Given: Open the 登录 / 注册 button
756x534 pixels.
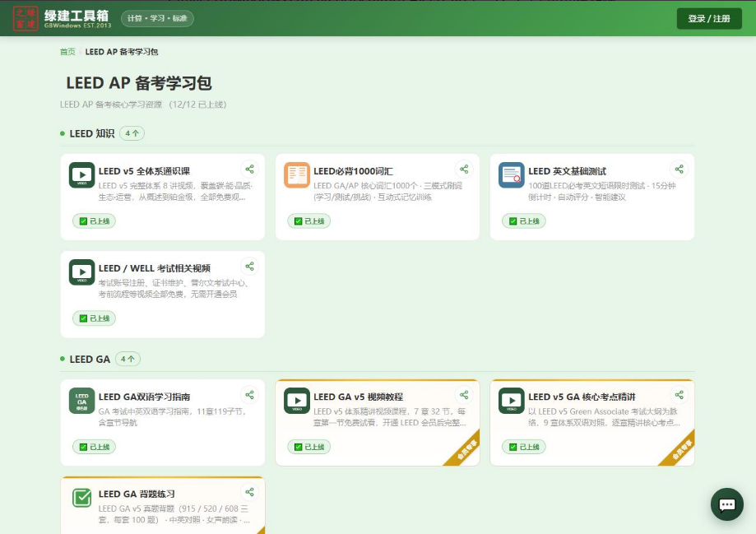Looking at the screenshot, I should 709,19.
